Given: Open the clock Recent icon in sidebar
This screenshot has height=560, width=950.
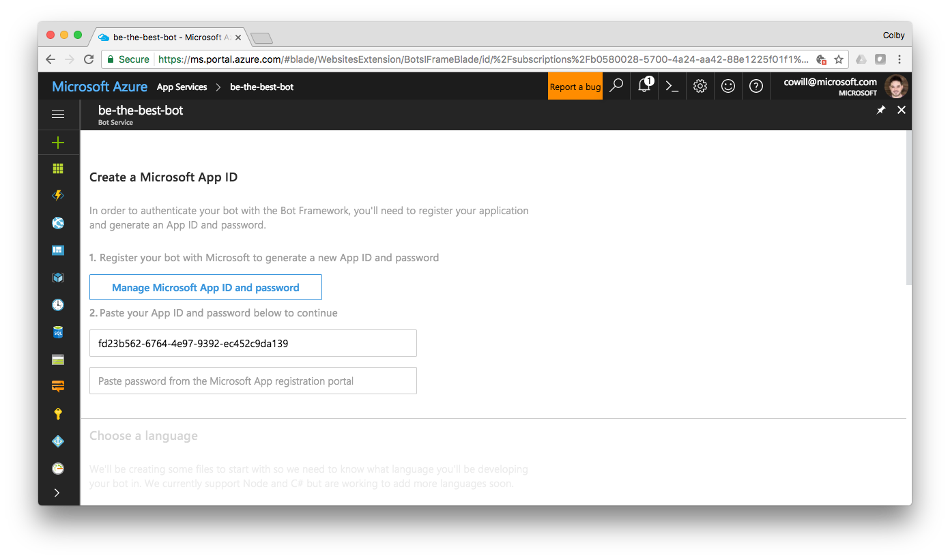Looking at the screenshot, I should click(58, 305).
